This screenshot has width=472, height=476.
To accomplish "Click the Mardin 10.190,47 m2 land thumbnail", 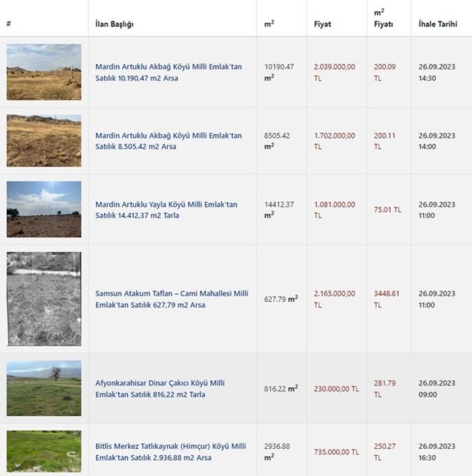I will click(44, 72).
